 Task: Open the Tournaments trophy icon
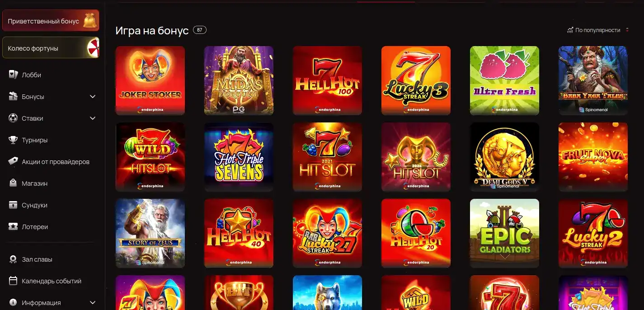click(x=13, y=140)
